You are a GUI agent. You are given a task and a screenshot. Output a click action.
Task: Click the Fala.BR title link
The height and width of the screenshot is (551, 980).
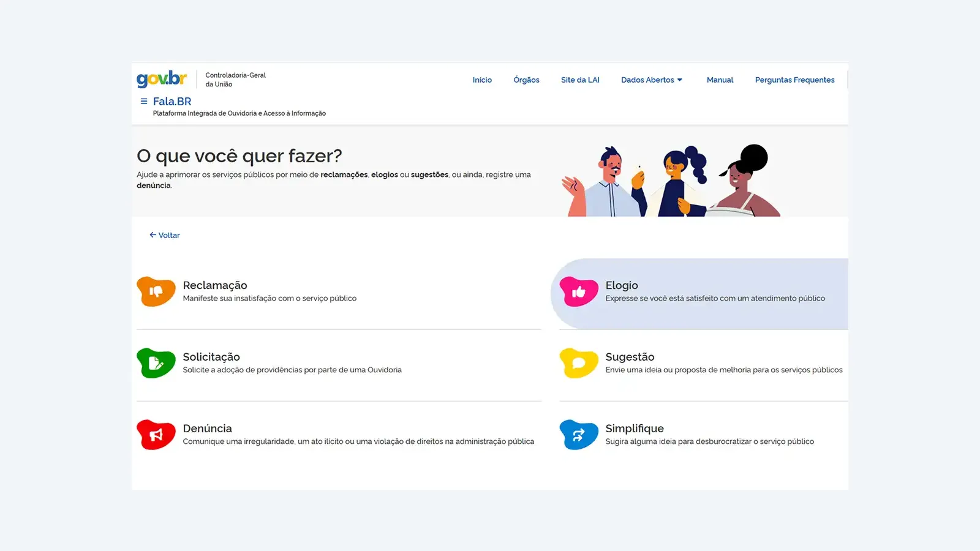point(172,102)
